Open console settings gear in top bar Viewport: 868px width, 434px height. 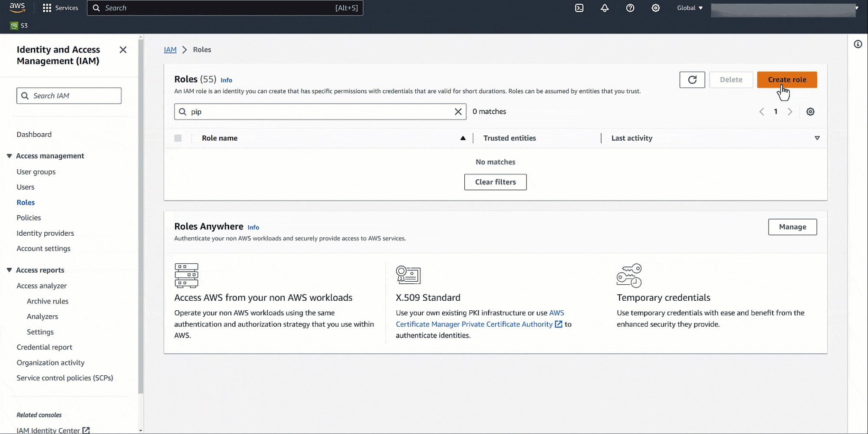656,8
